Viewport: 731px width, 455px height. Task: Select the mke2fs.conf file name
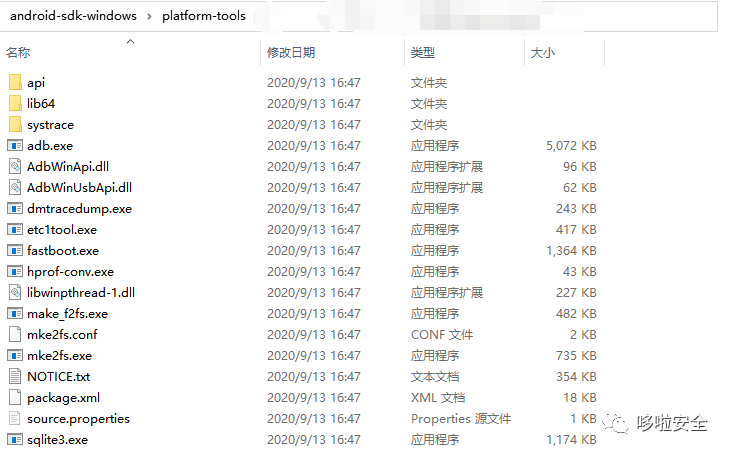click(x=62, y=335)
